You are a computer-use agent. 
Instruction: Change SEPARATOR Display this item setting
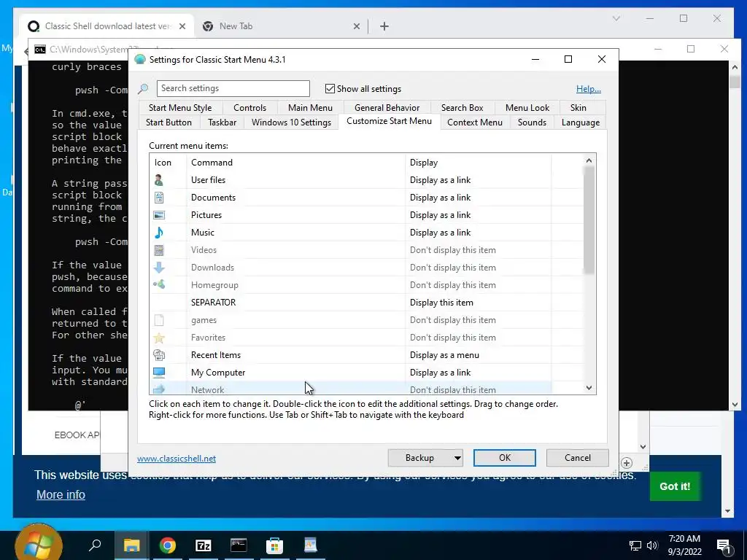[x=441, y=303]
